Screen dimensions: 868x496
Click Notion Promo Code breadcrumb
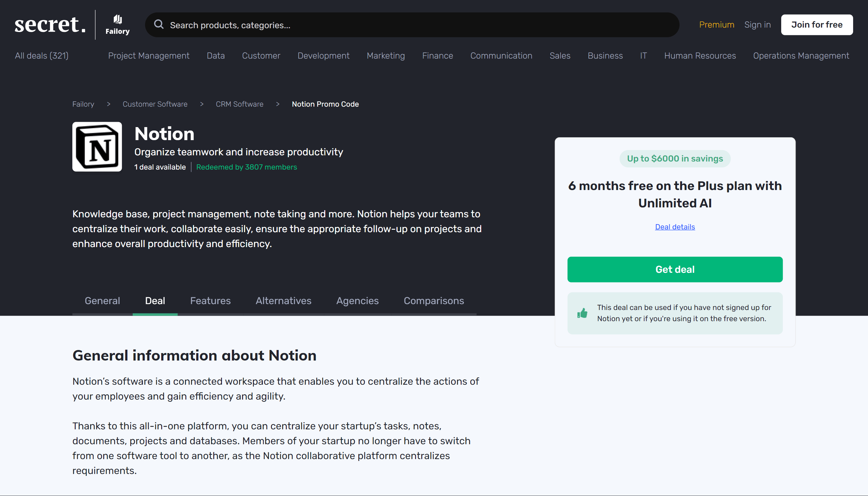click(x=325, y=104)
